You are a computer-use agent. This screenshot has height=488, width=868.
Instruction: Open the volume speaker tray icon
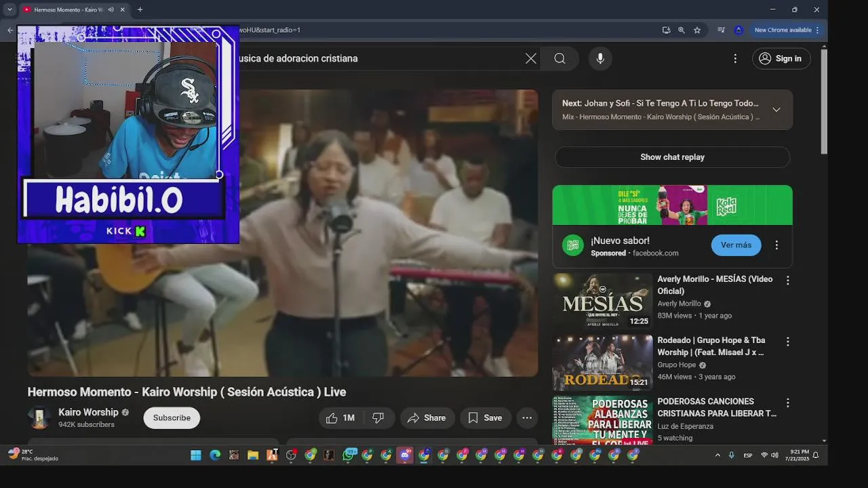pos(774,455)
